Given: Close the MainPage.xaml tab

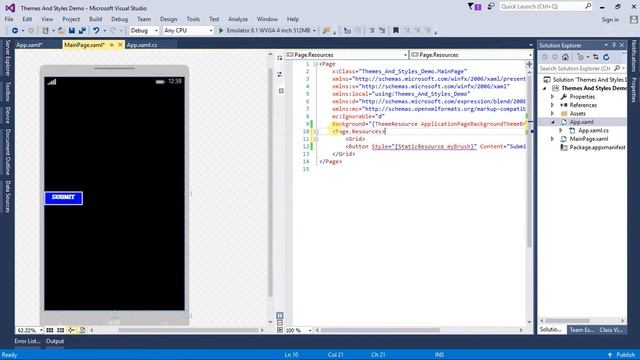Looking at the screenshot, I should pos(120,45).
